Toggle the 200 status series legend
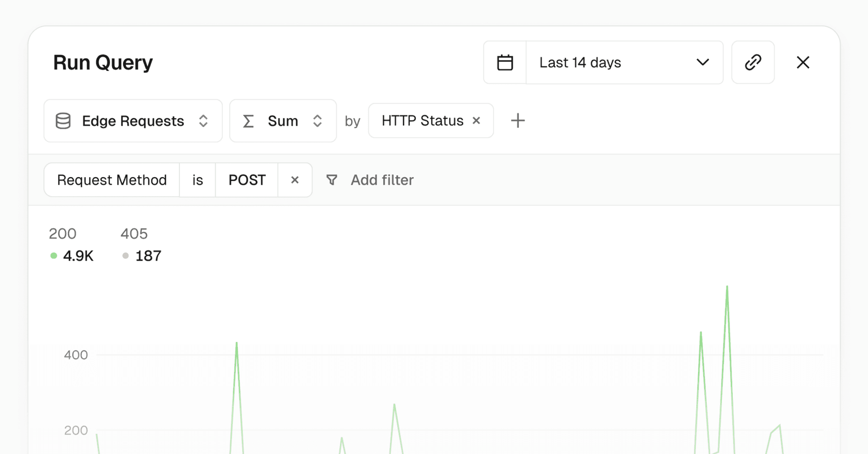The height and width of the screenshot is (454, 868). point(71,245)
